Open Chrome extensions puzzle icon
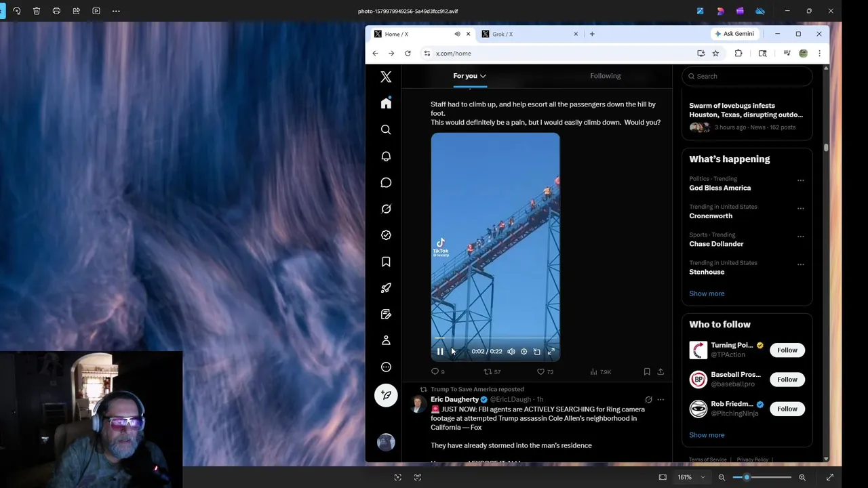The height and width of the screenshot is (488, 868). pos(738,54)
